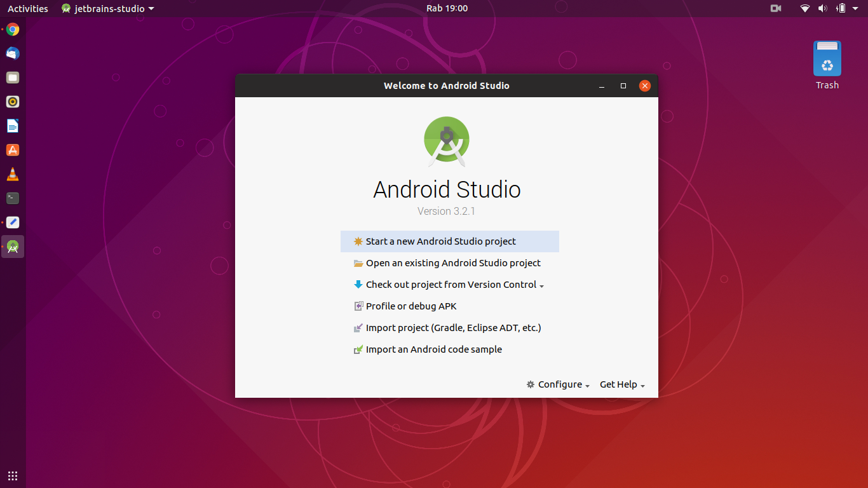868x488 pixels.
Task: Start a new Android Studio project
Action: (x=449, y=241)
